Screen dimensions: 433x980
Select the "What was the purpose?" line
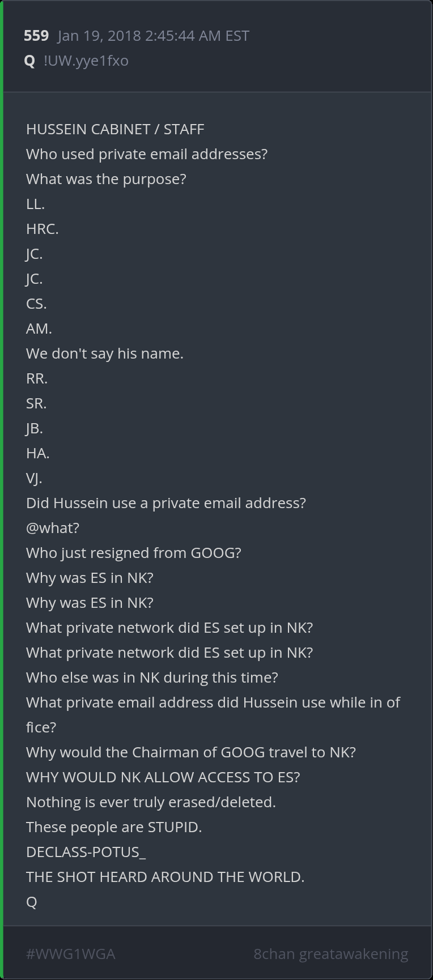106,179
